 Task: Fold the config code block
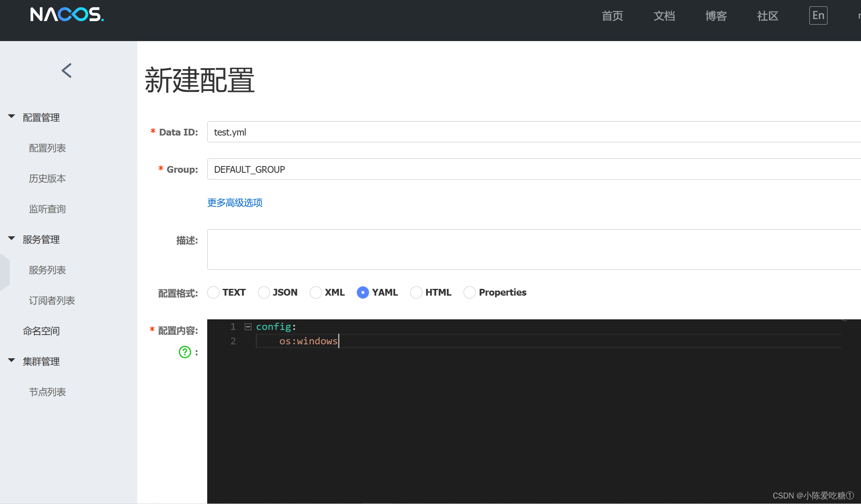coord(248,327)
